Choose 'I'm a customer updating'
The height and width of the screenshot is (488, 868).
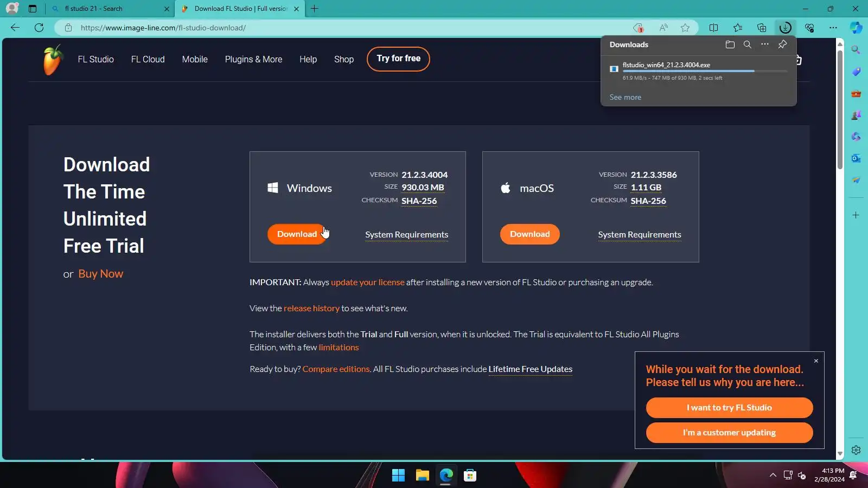(729, 433)
